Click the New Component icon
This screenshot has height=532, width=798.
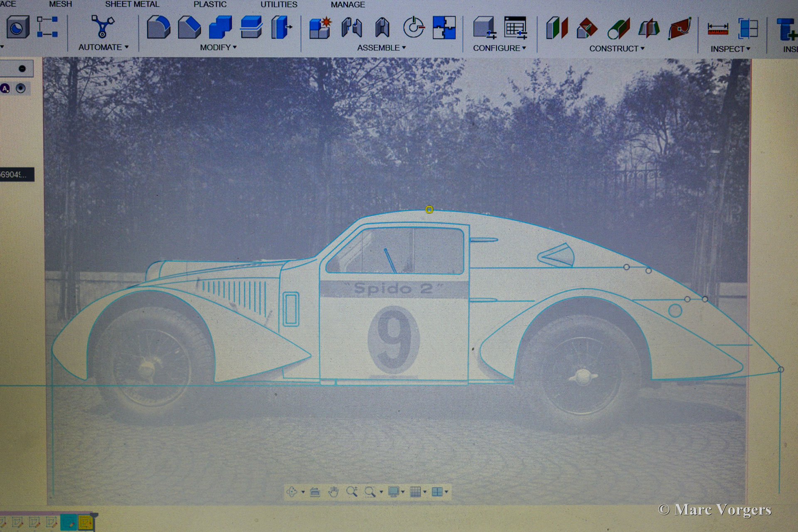click(320, 28)
